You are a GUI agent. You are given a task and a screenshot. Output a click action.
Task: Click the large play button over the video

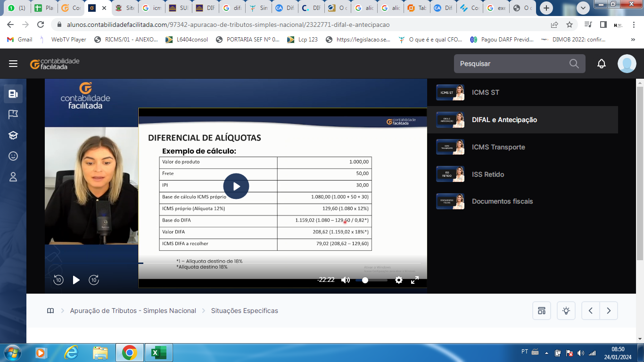pos(236,186)
